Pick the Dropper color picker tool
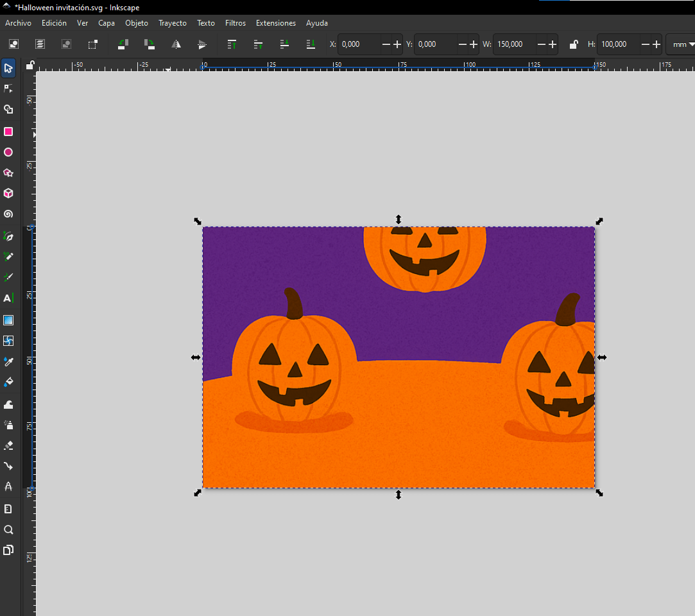 tap(8, 362)
